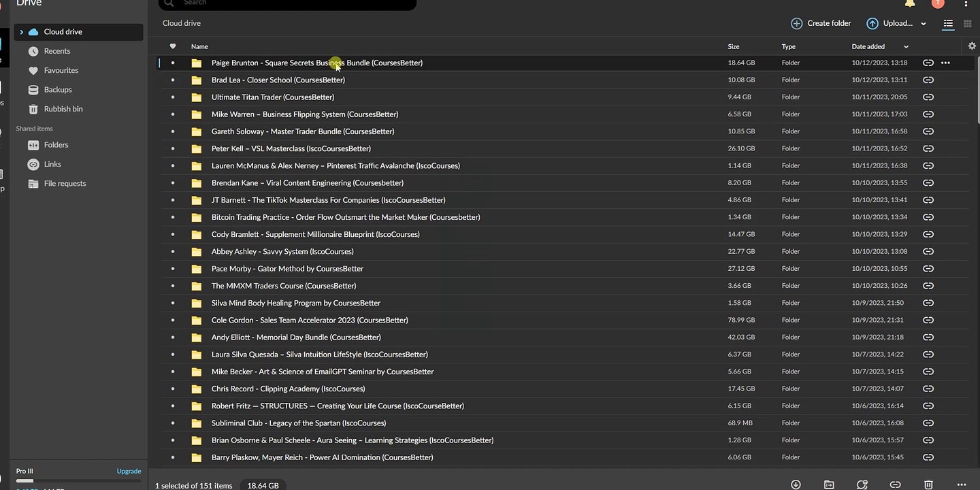Viewport: 980px width, 490px height.
Task: Focus the Search field
Action: pos(287,3)
